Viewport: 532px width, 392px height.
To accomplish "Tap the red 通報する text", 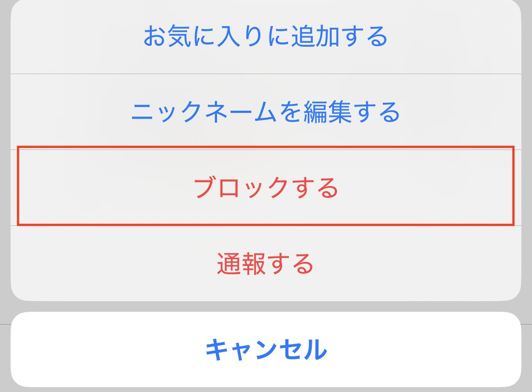I will pos(266,264).
